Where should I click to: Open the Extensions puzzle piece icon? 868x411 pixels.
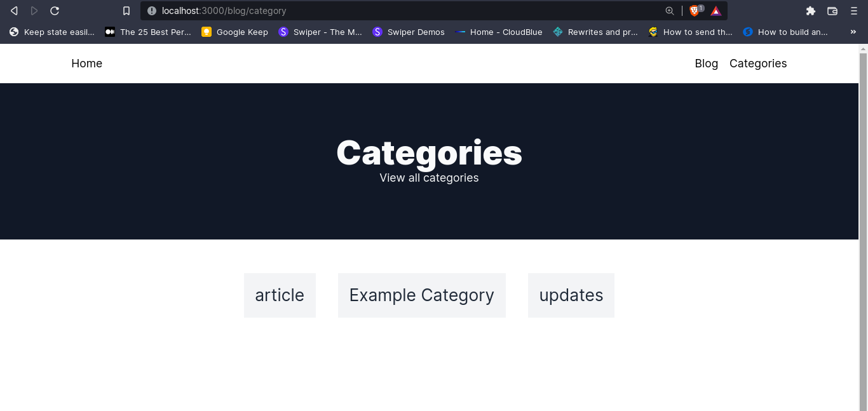tap(811, 11)
